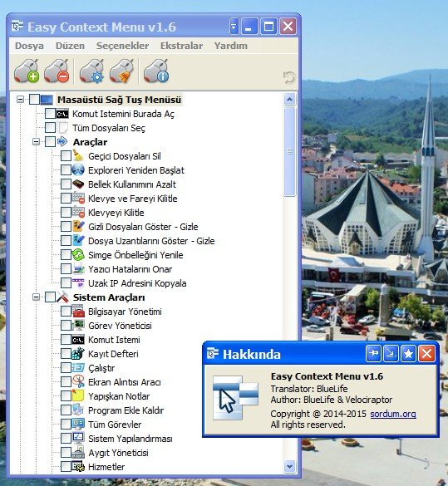Click the grey undo arrow in toolbar

[x=289, y=77]
